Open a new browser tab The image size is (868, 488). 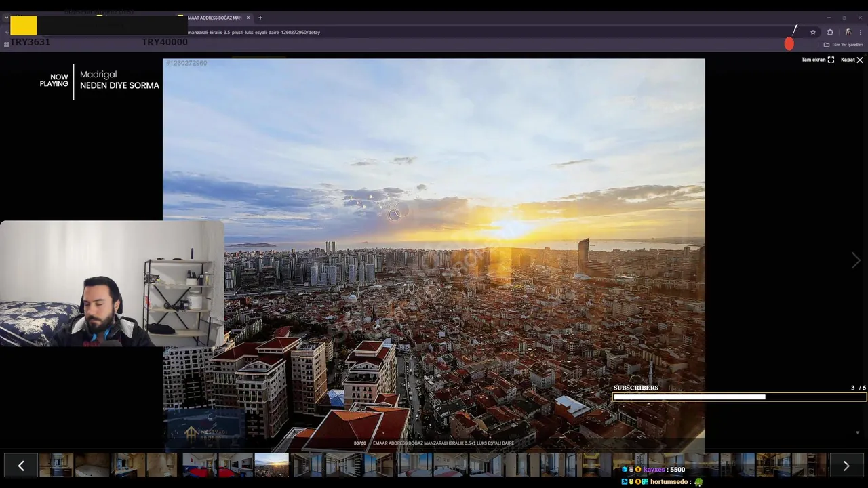260,18
